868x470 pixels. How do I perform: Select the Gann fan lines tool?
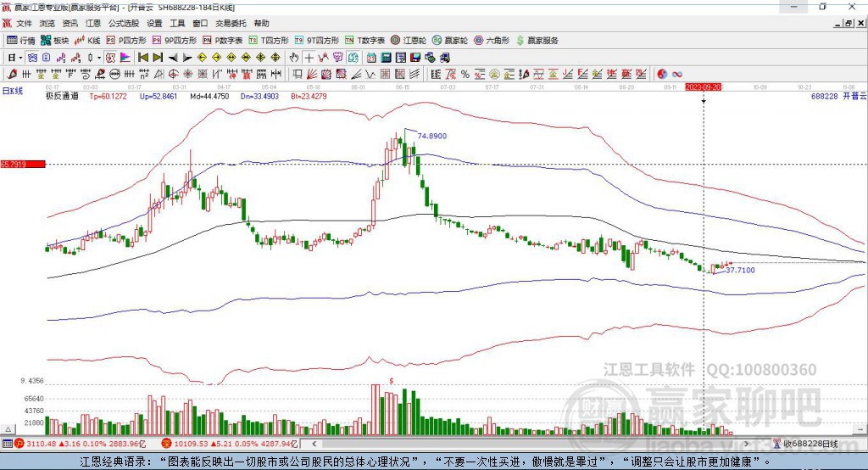[x=312, y=74]
